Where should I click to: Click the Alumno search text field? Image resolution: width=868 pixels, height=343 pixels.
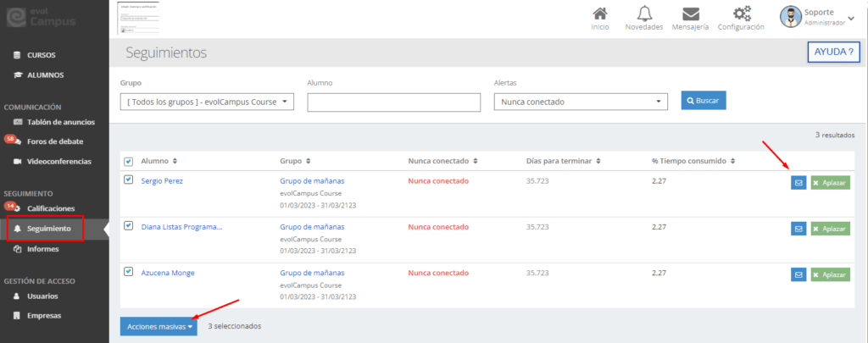pyautogui.click(x=394, y=102)
